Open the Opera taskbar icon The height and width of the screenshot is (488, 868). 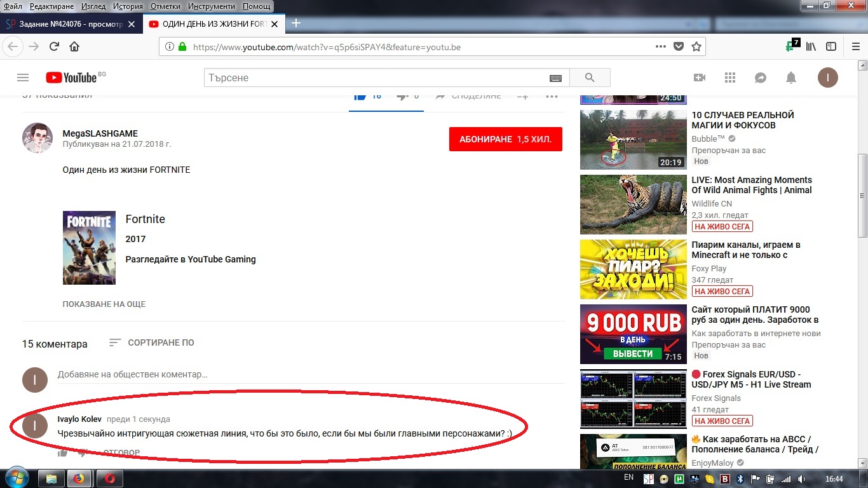tap(110, 478)
